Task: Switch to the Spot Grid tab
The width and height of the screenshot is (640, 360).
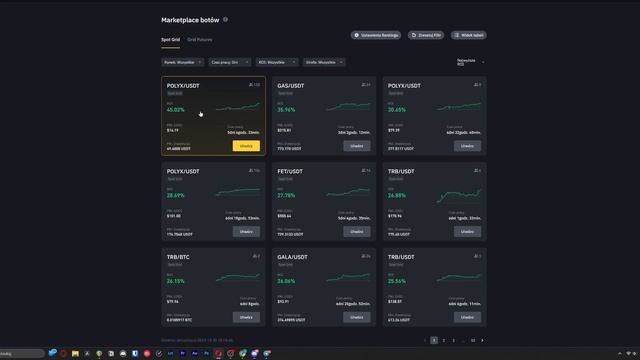Action: [171, 40]
